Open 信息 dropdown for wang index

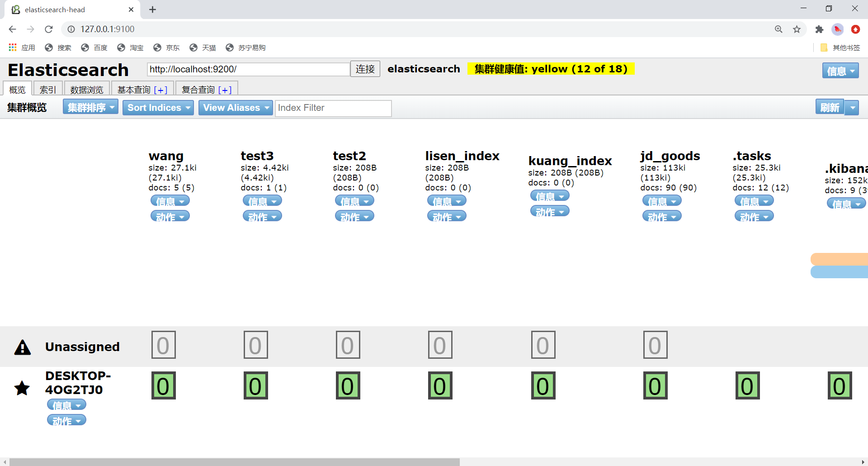click(170, 201)
